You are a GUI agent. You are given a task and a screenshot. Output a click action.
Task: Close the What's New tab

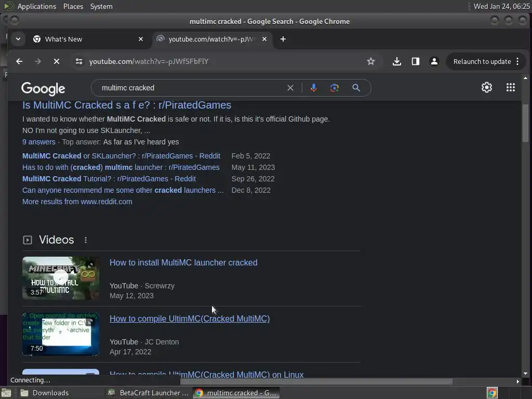tap(141, 39)
